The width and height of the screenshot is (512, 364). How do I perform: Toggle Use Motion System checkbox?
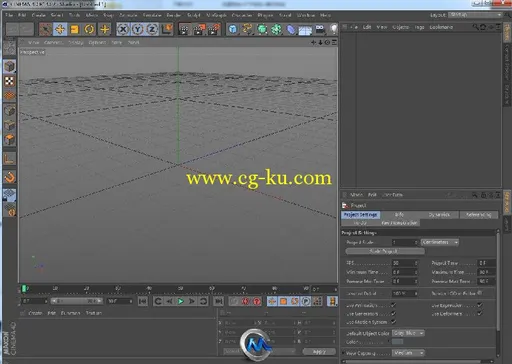coord(393,322)
